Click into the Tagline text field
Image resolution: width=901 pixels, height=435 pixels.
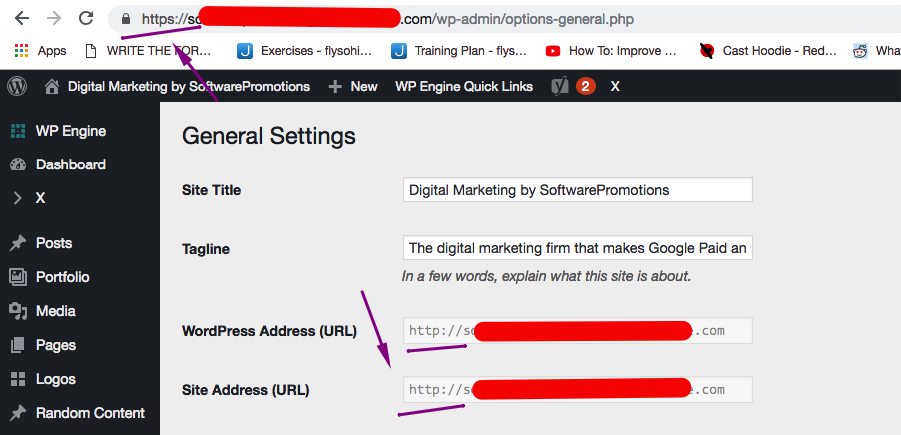click(x=577, y=248)
